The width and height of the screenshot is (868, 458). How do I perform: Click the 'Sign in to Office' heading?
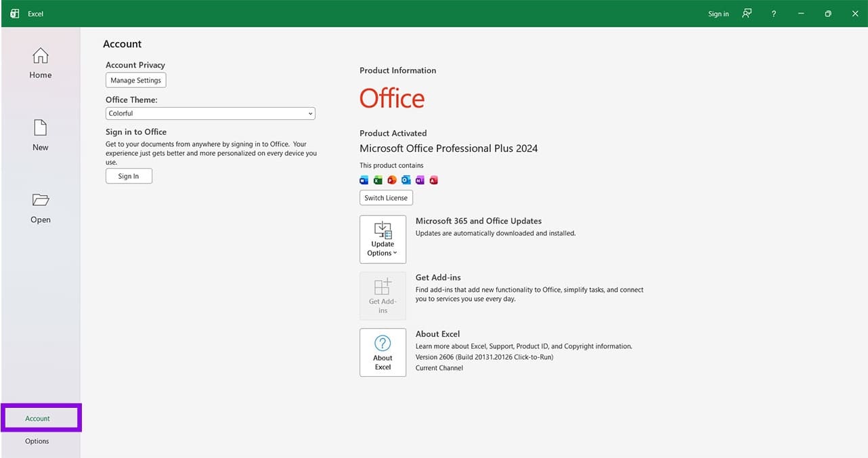(136, 132)
